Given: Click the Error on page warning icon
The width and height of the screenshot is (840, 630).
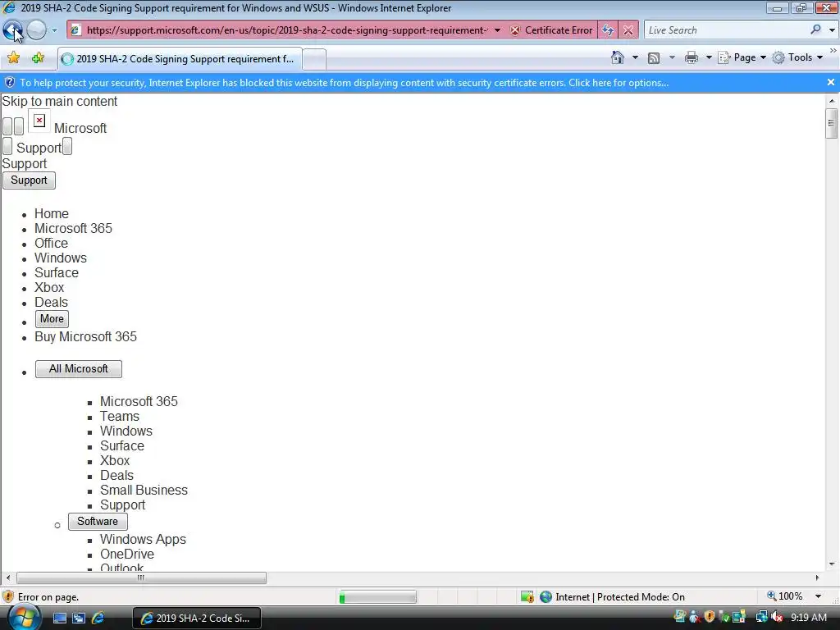Looking at the screenshot, I should (8, 597).
